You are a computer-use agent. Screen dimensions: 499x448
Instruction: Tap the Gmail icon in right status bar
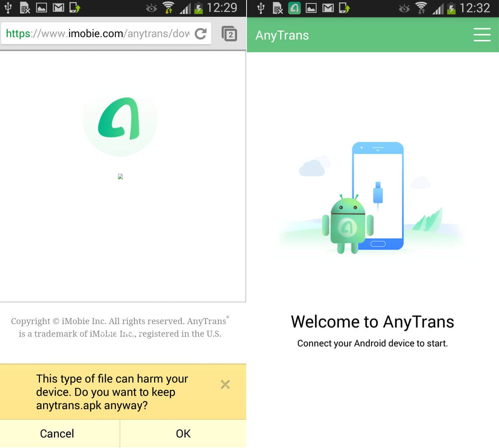[x=328, y=8]
